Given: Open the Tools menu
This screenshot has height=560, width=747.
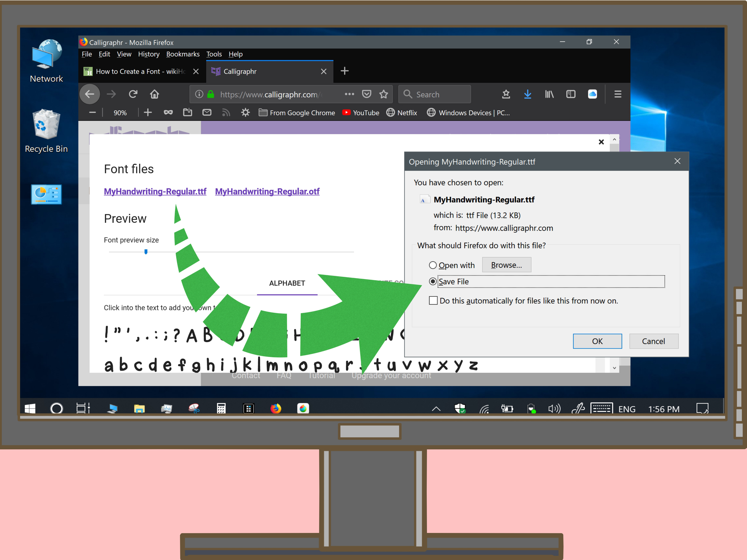Looking at the screenshot, I should click(x=214, y=54).
